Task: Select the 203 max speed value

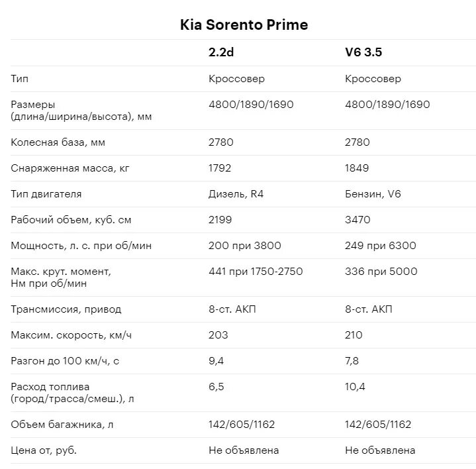Action: pos(218,335)
